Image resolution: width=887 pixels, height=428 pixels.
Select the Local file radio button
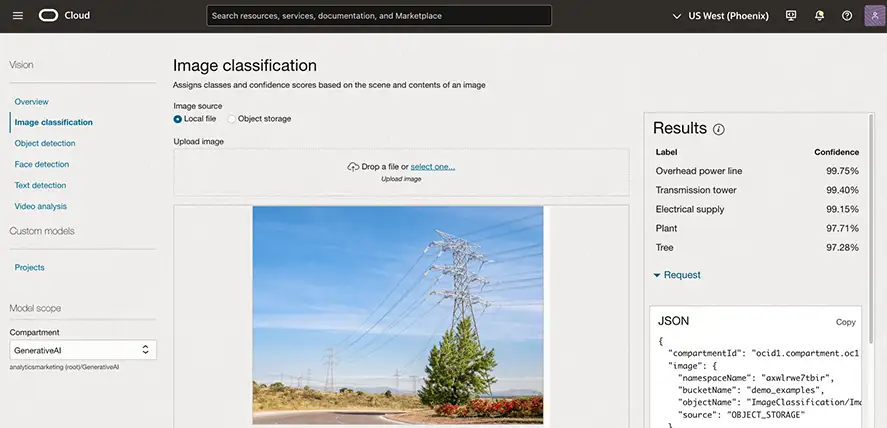pos(178,119)
